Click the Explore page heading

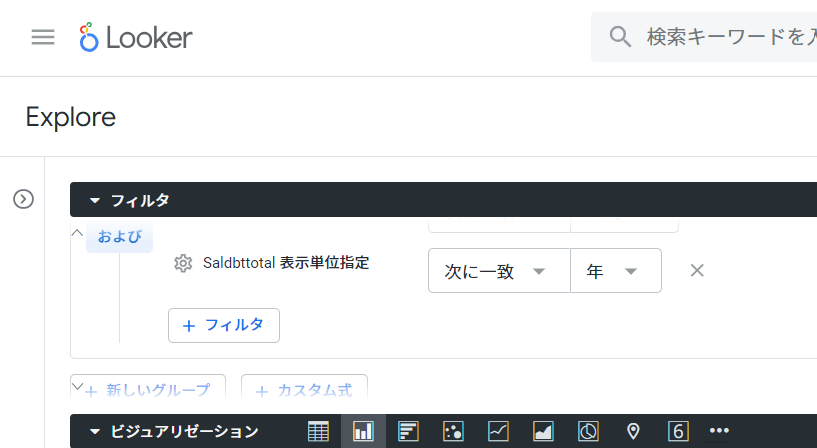click(71, 117)
